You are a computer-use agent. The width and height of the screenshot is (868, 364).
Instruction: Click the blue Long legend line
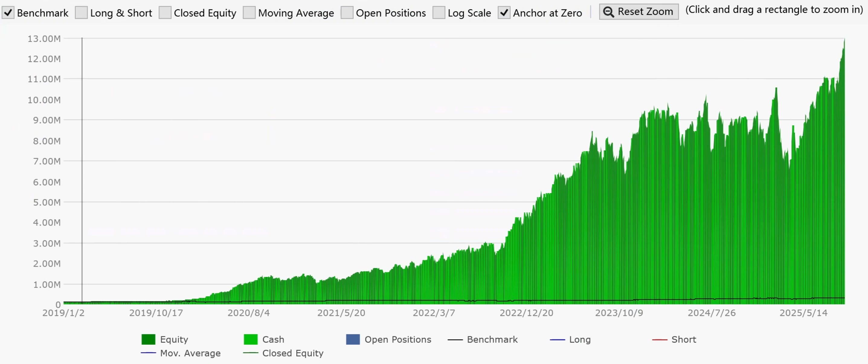tap(557, 340)
